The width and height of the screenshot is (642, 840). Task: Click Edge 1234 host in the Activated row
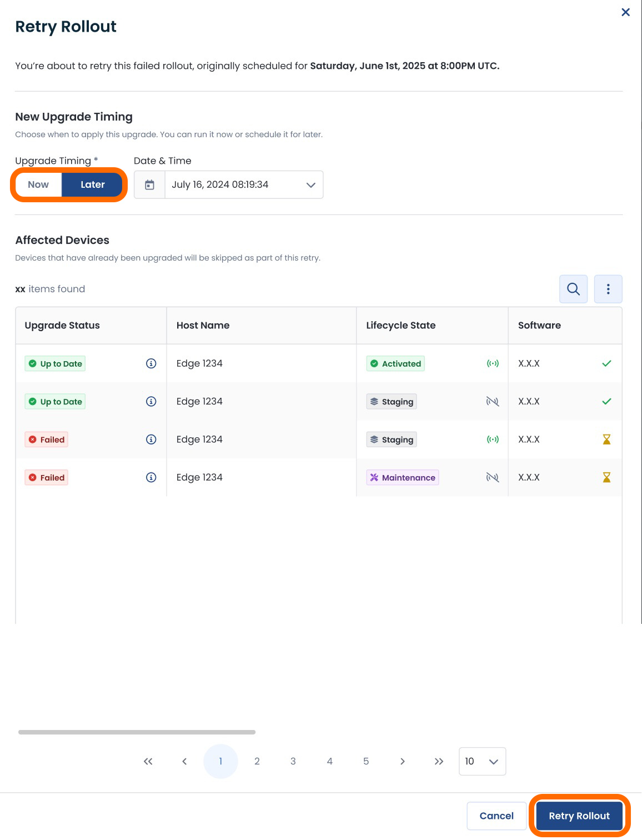tap(199, 363)
